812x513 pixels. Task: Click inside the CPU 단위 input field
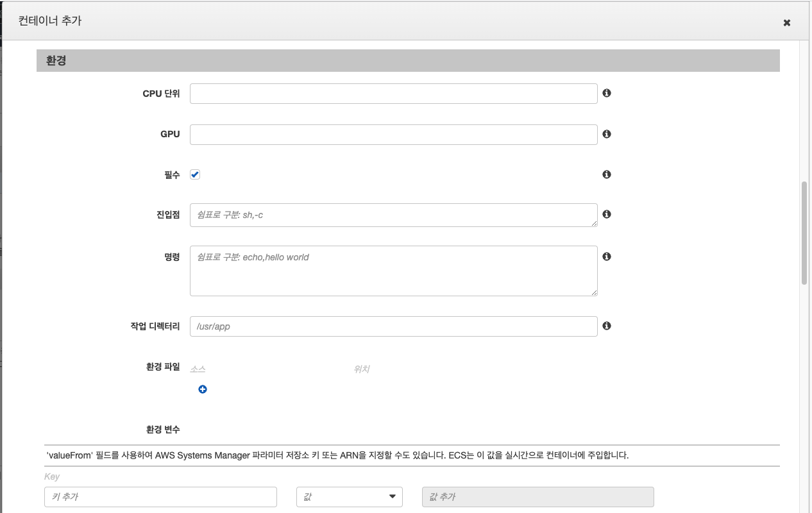393,93
